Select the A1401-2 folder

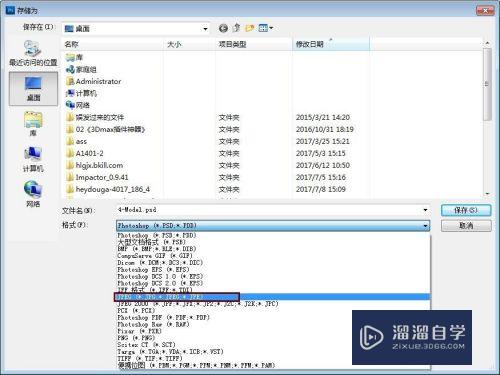pos(85,153)
